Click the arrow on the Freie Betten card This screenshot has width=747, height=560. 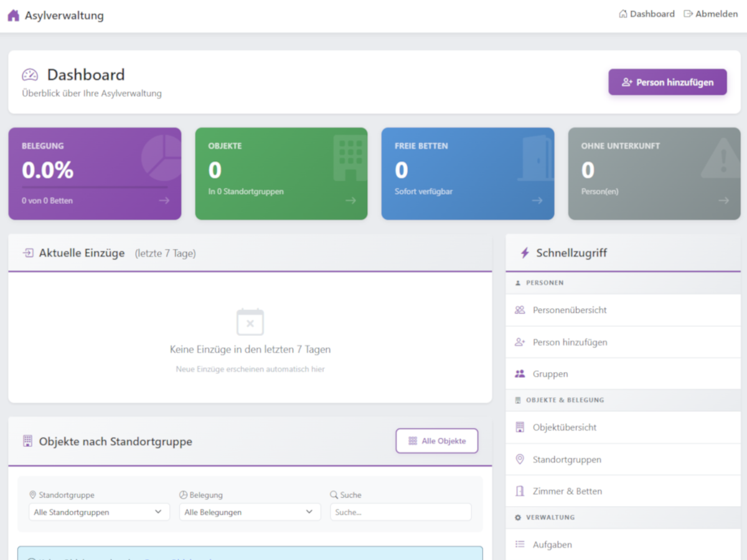pos(537,200)
